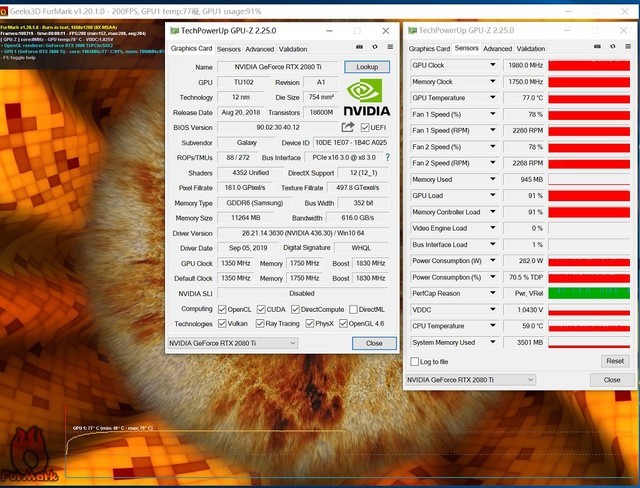Viewport: 640px width, 488px height.
Task: Toggle the OpenCL checkbox
Action: tap(222, 309)
